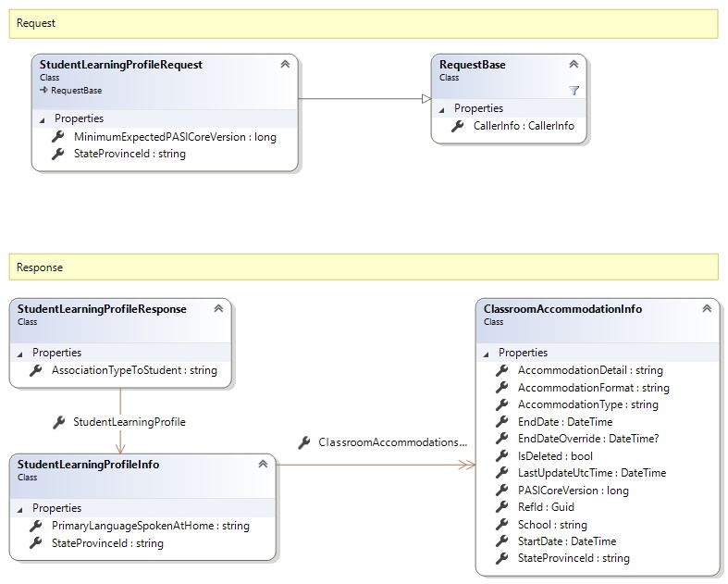Select the IsDeleted bool property
Viewport: 728px width, 584px height.
[x=555, y=455]
